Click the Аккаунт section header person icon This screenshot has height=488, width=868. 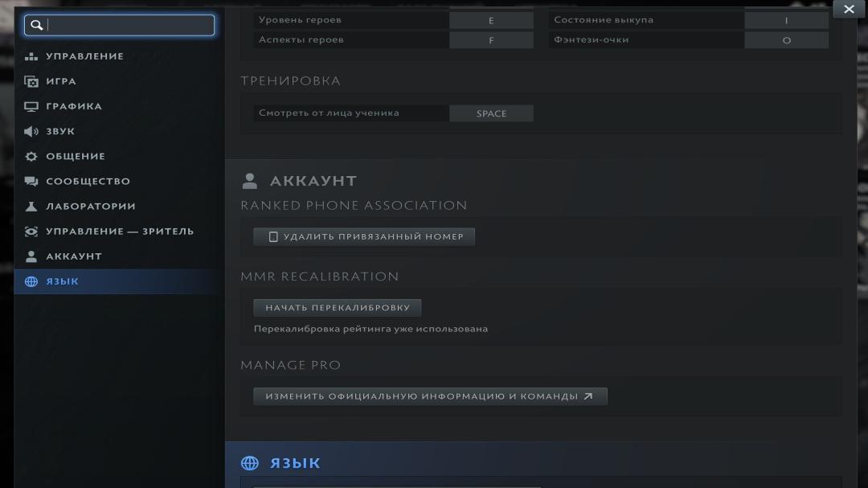point(250,181)
